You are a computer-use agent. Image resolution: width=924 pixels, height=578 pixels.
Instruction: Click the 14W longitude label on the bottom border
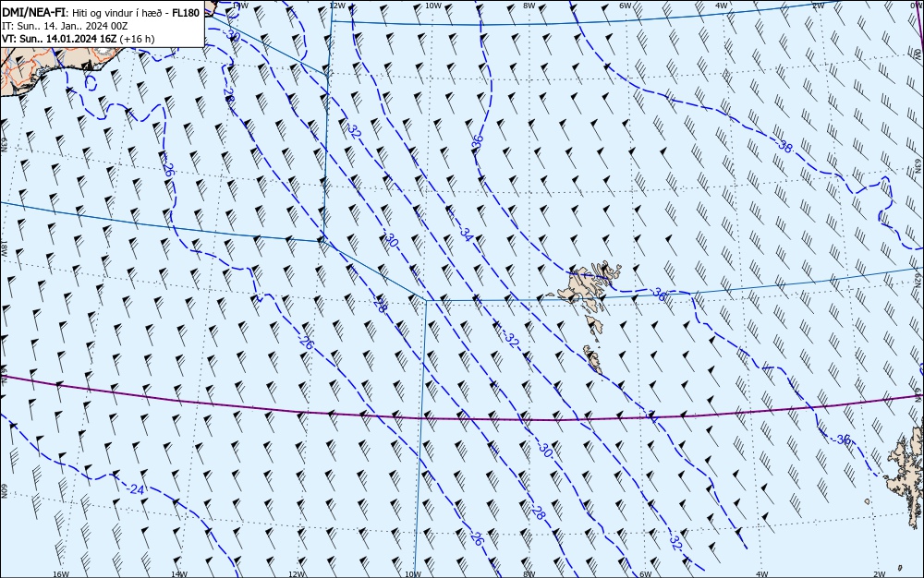179,574
